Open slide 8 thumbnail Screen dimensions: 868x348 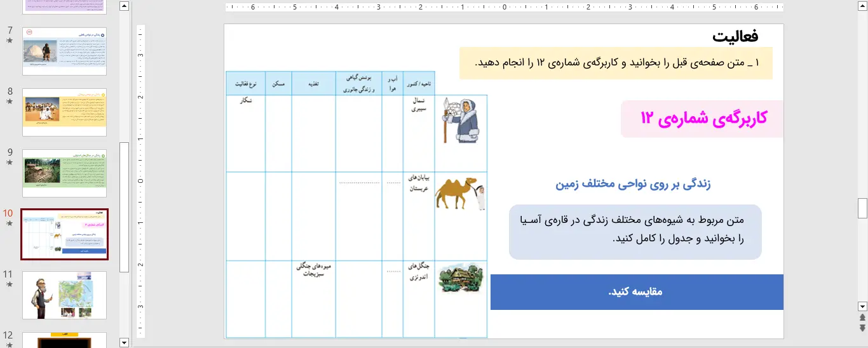pyautogui.click(x=64, y=112)
